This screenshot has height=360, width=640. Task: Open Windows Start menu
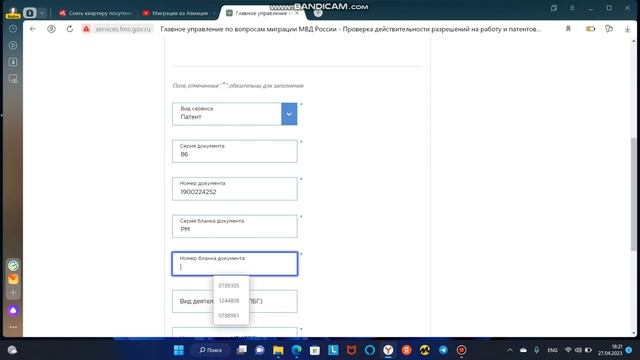(179, 350)
